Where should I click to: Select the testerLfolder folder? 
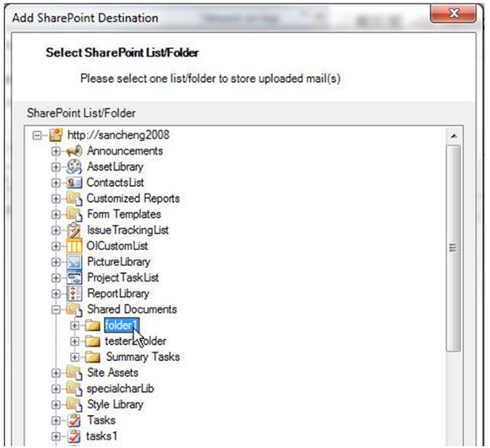136,341
